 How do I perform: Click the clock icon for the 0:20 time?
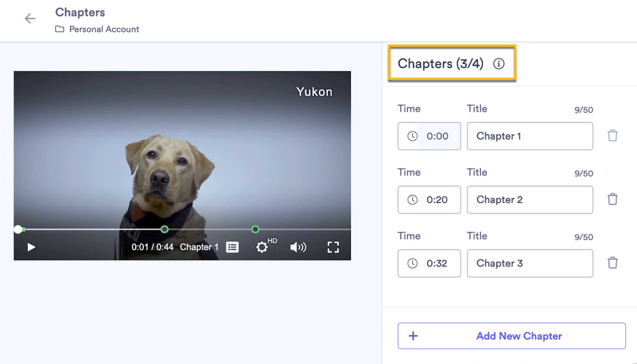coord(412,200)
